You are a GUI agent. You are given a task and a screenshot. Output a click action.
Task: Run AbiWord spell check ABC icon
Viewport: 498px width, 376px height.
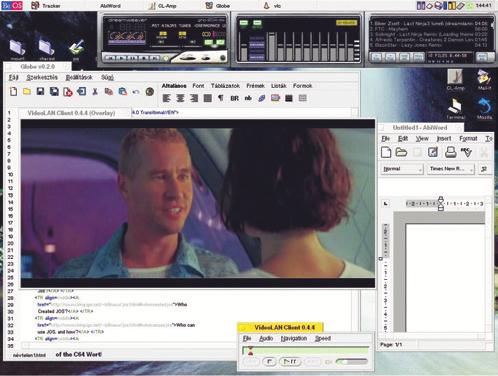click(466, 152)
